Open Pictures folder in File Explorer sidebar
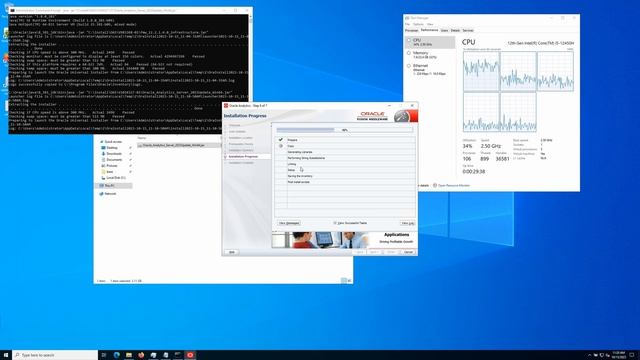640x360 pixels. 111,166
